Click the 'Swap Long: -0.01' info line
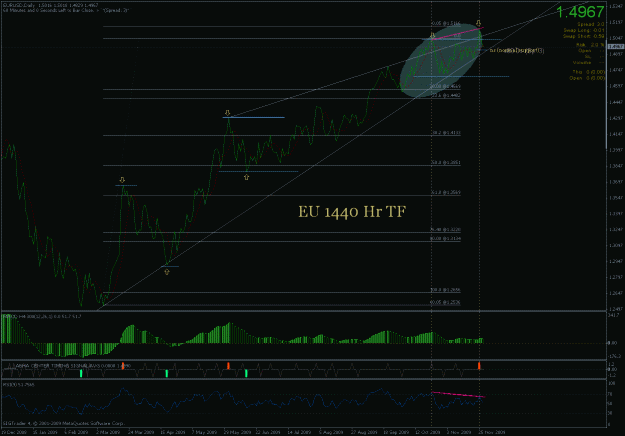Viewport: 625px width, 436px height. click(584, 30)
